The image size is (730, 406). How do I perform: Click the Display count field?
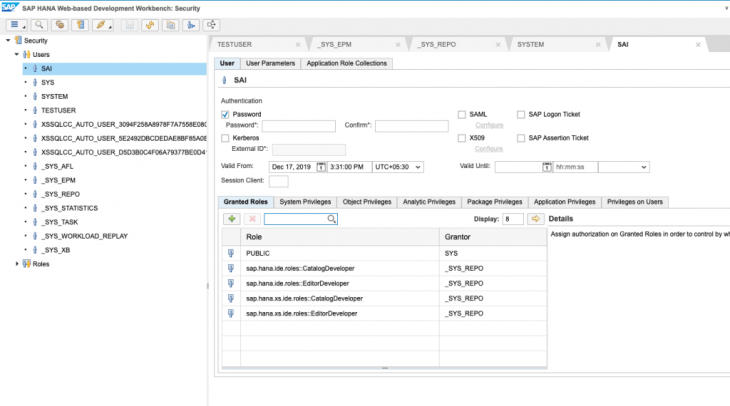(x=513, y=219)
